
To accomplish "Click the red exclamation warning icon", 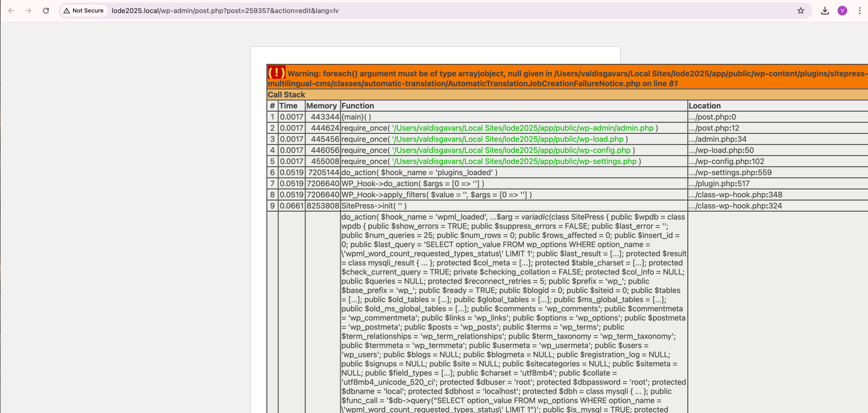I will 276,73.
